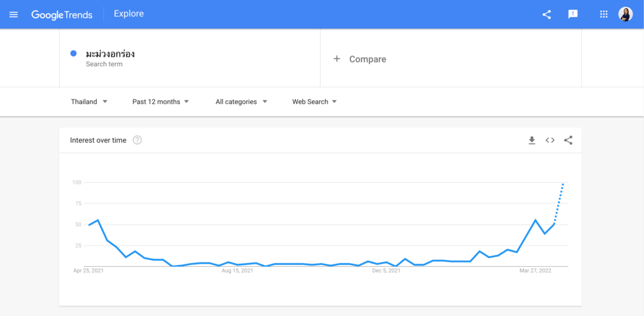Expand the Thailand region dropdown
Viewport: 644px width, 316px height.
click(89, 102)
